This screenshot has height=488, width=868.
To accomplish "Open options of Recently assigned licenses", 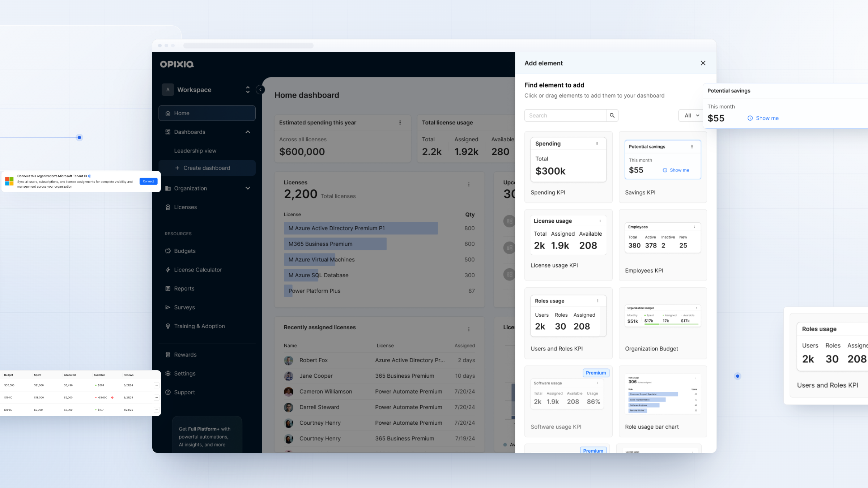I will coord(469,329).
